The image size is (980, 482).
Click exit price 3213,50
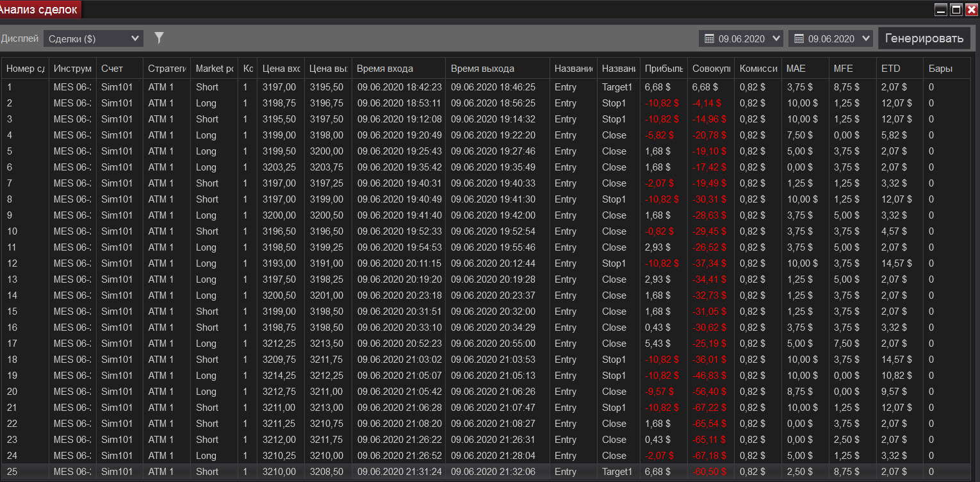click(x=326, y=344)
